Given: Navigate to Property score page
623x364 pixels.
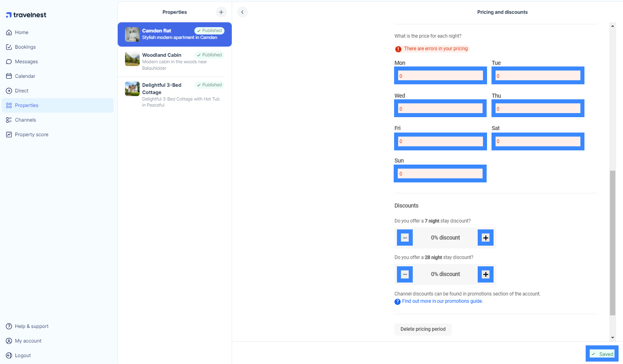Looking at the screenshot, I should pyautogui.click(x=31, y=135).
